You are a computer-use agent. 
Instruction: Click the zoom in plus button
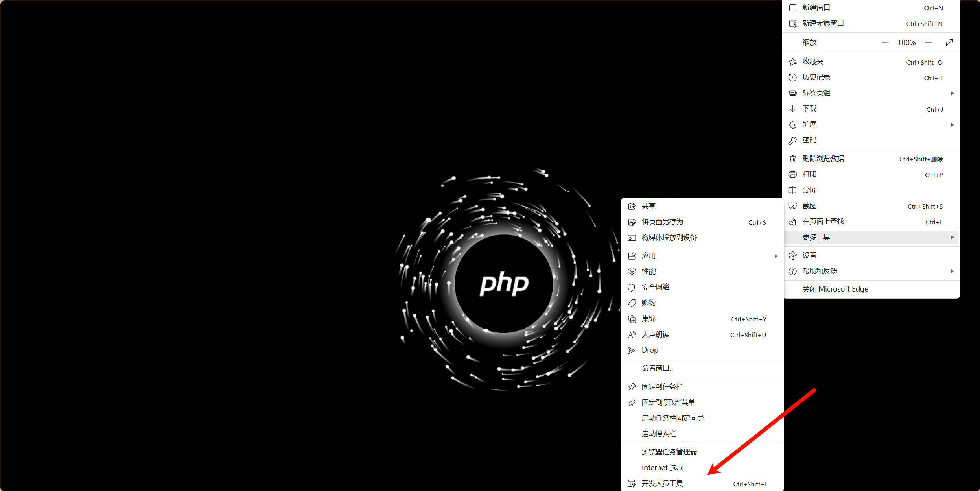[928, 42]
